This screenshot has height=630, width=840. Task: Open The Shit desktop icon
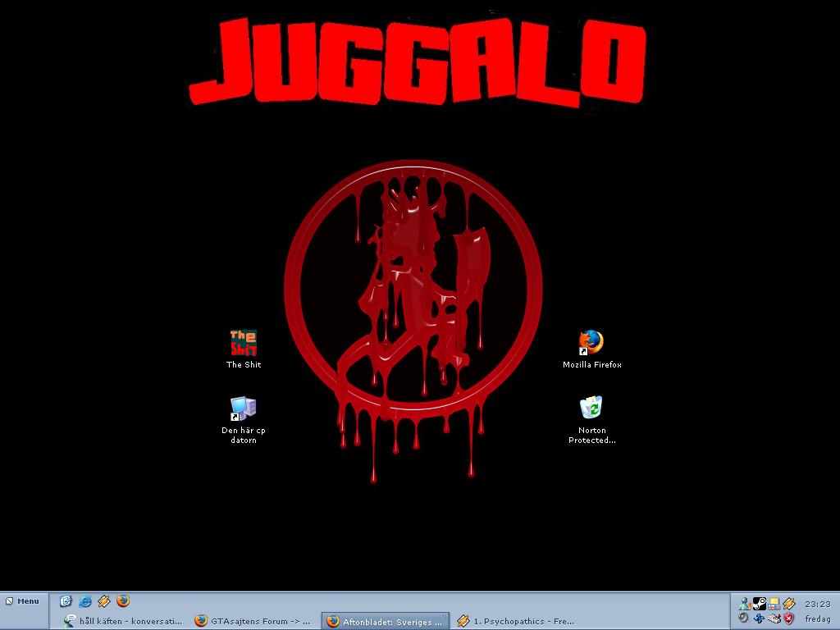(244, 349)
